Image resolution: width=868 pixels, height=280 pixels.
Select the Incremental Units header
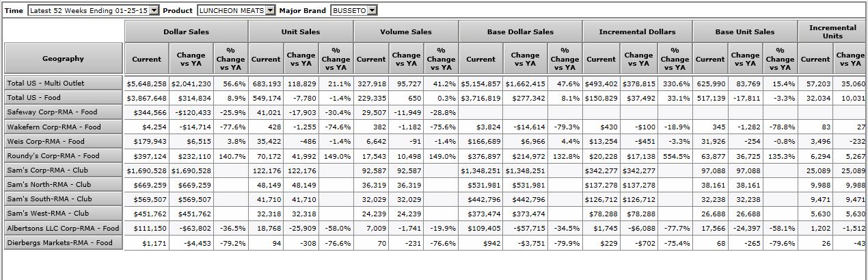click(x=832, y=31)
